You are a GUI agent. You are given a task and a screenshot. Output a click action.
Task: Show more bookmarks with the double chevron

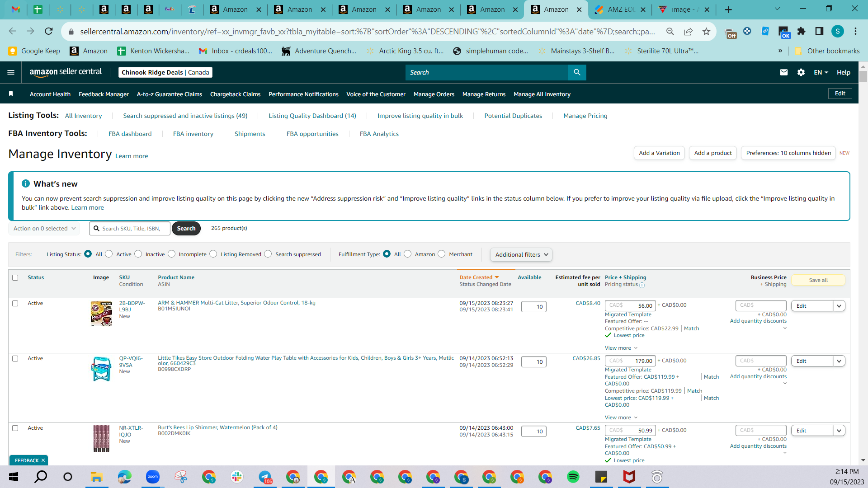[780, 51]
